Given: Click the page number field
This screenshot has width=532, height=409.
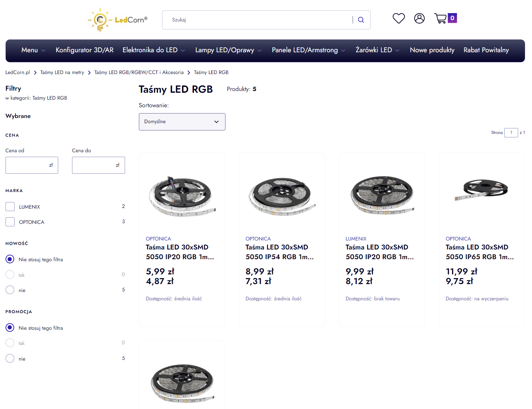Looking at the screenshot, I should pyautogui.click(x=511, y=133).
